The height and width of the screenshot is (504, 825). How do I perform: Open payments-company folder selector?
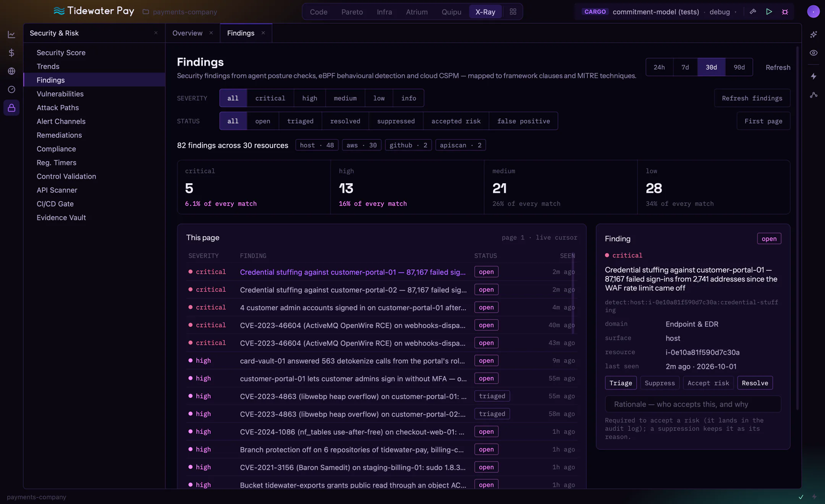(x=180, y=12)
